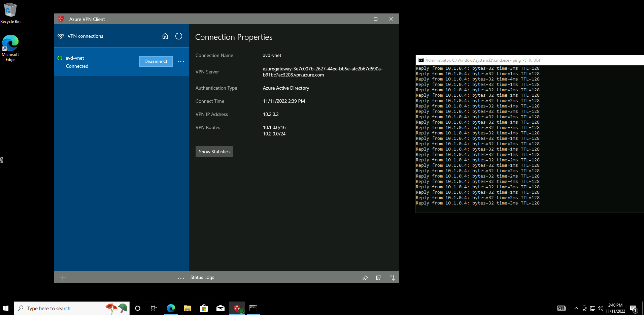The height and width of the screenshot is (315, 644).
Task: Select VPN route 10.1.0.0/16
Action: tap(274, 127)
